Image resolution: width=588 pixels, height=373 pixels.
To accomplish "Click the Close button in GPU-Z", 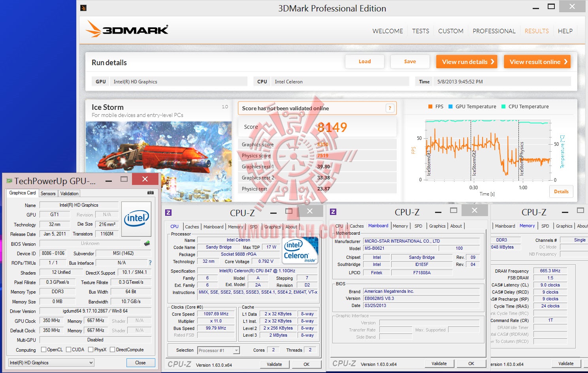I will pyautogui.click(x=140, y=363).
